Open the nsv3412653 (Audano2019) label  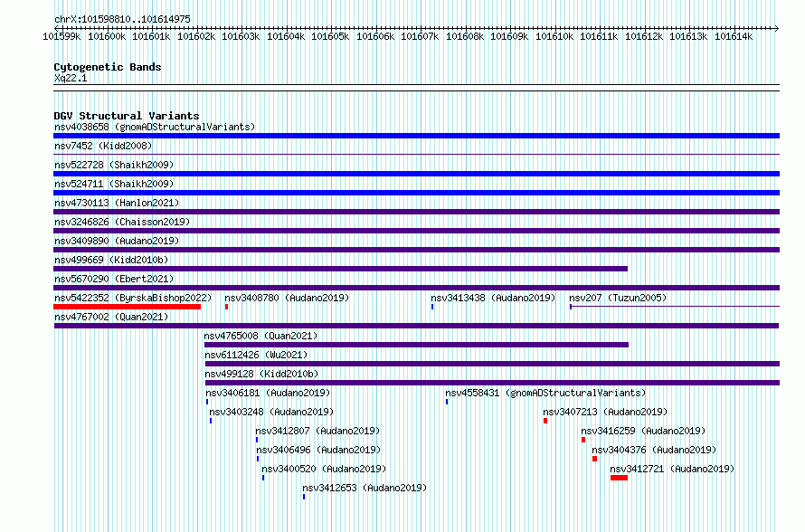[x=365, y=488]
